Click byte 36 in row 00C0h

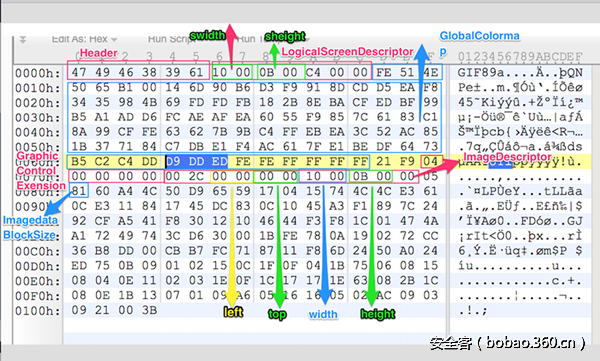pos(79,250)
